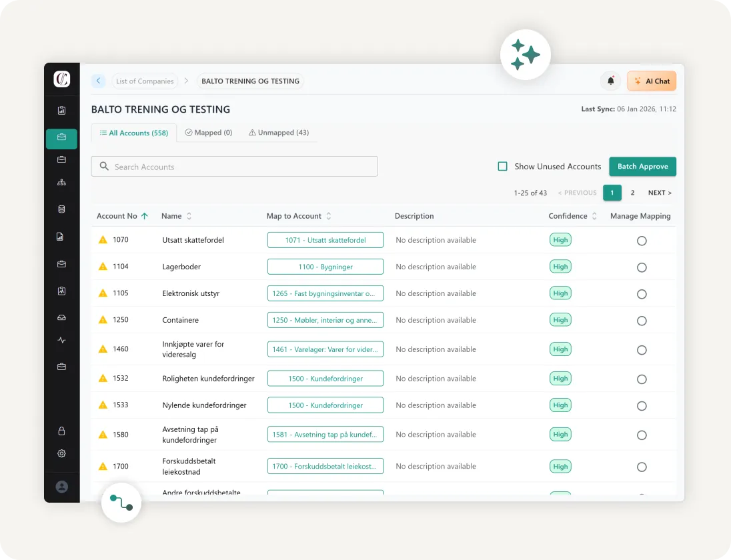Click the Batch Approve button

642,166
